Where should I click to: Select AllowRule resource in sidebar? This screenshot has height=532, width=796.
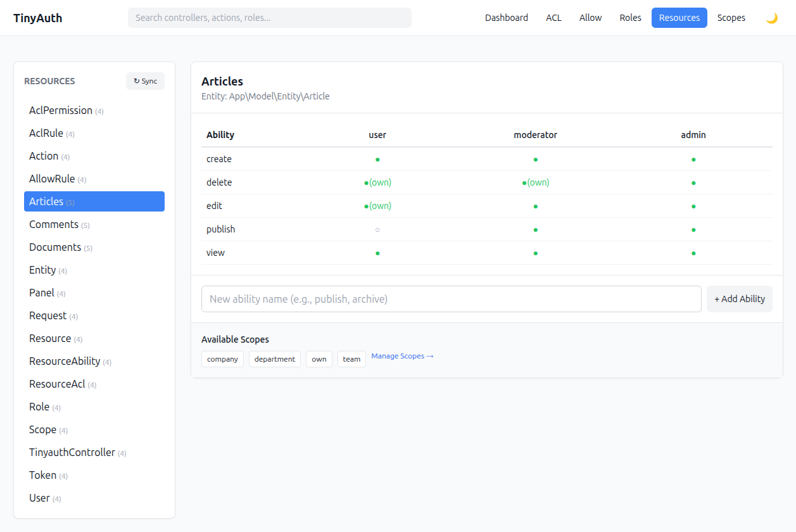(94, 179)
